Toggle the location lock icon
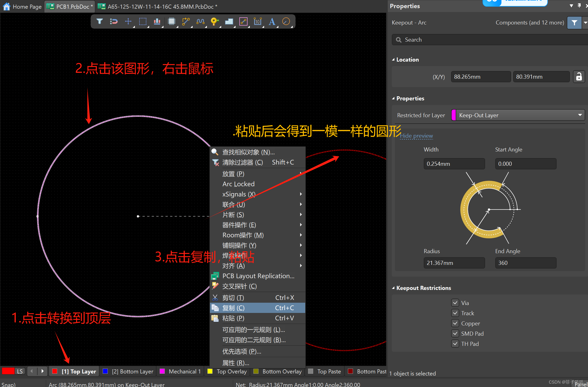Image resolution: width=588 pixels, height=387 pixels. 579,77
